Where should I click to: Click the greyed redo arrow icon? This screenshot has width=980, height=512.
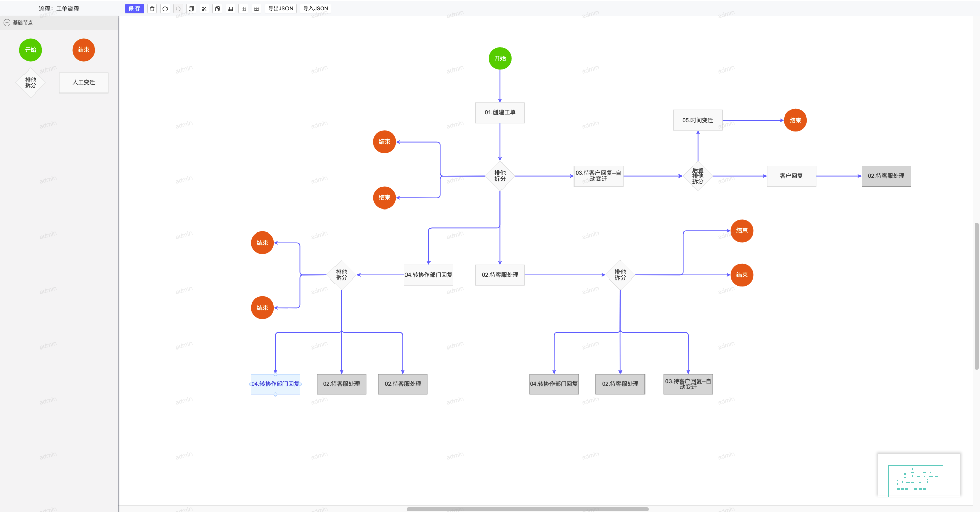[178, 8]
